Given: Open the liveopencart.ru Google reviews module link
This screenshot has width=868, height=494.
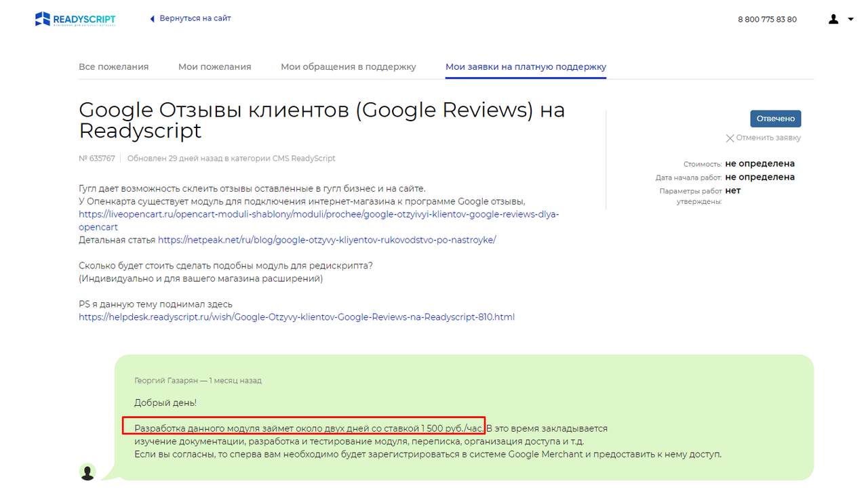Looking at the screenshot, I should 319,220.
